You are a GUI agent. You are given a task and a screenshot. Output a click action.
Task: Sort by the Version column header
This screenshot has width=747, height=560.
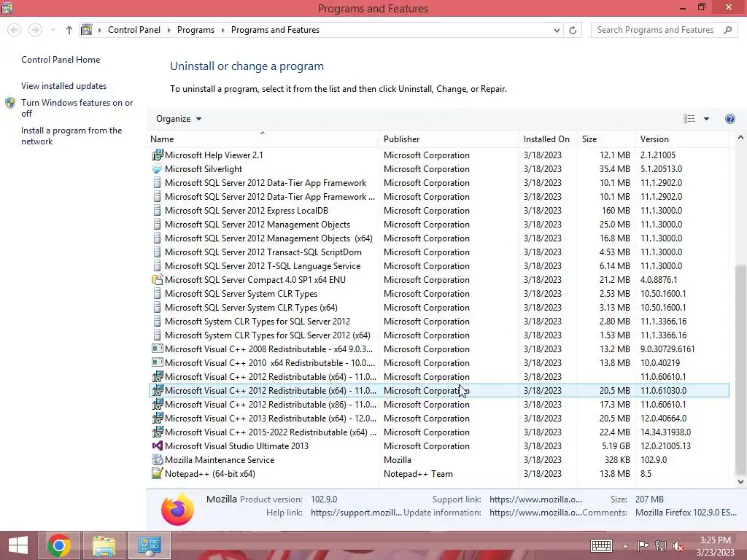(682, 139)
